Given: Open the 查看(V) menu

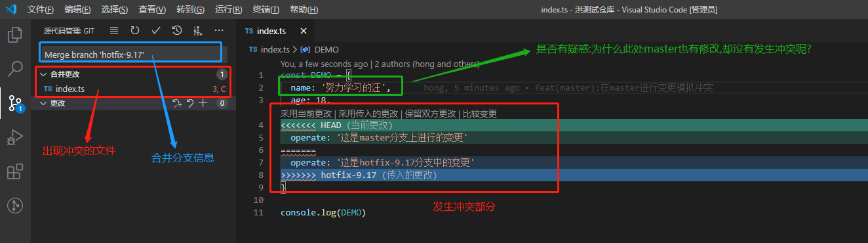Looking at the screenshot, I should pos(152,10).
